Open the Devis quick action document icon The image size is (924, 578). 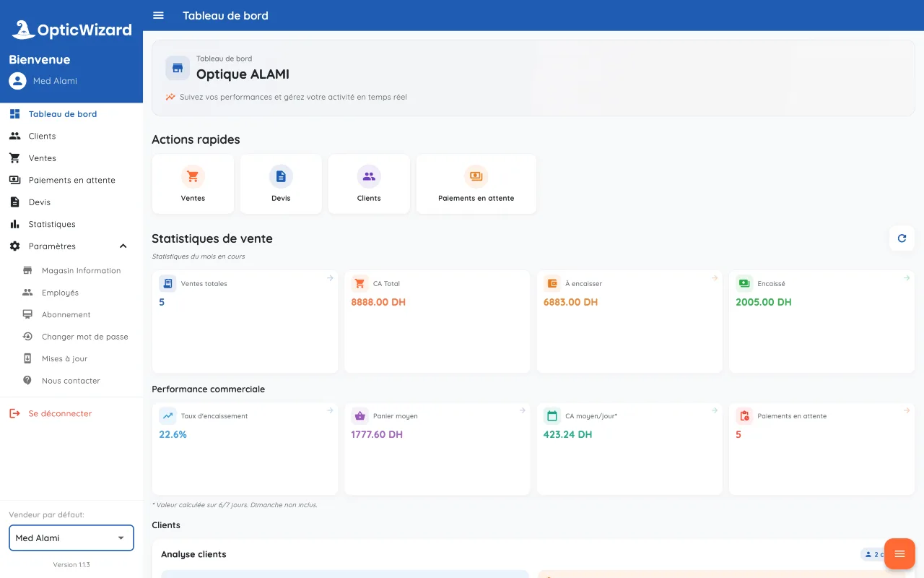281,176
